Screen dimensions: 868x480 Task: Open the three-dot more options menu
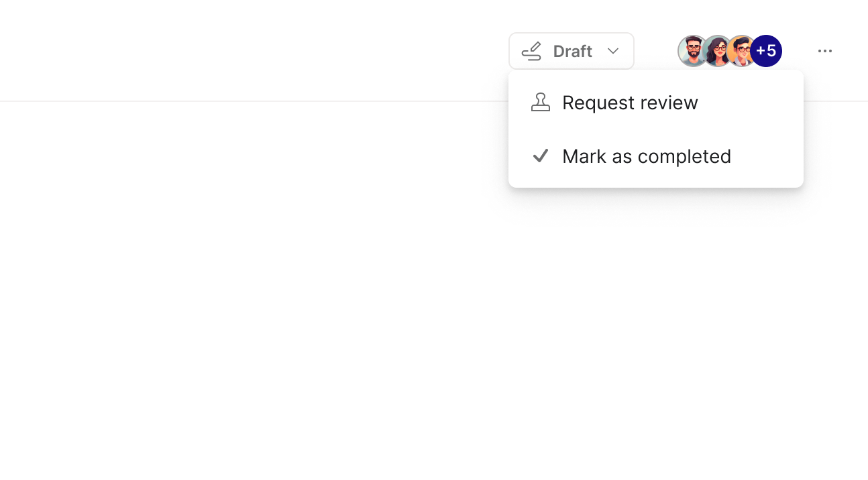[824, 51]
